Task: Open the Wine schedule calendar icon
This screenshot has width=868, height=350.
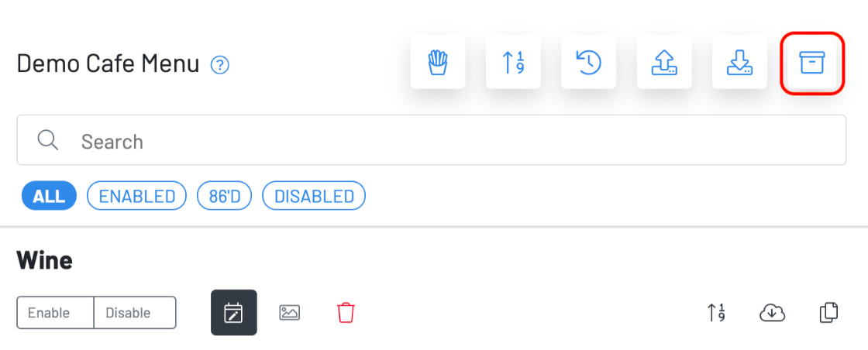Action: pos(233,313)
